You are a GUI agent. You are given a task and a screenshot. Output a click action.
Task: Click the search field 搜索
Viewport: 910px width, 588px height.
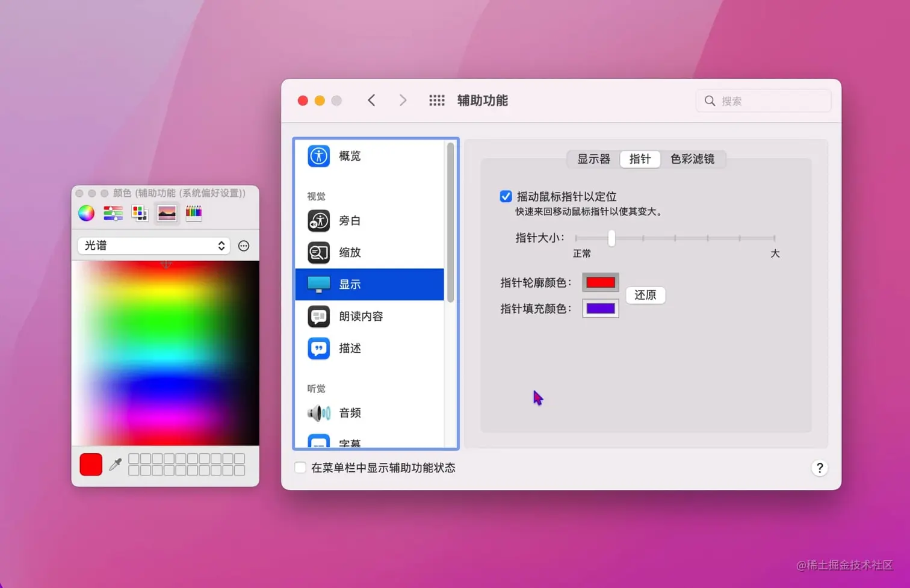pyautogui.click(x=764, y=101)
